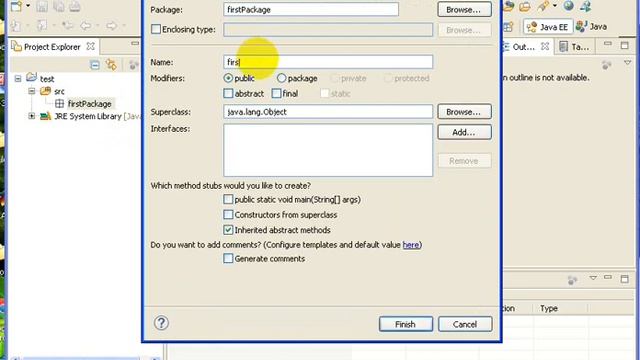This screenshot has width=640, height=360.
Task: Collapse All in Project Explorer toolbar
Action: (x=95, y=65)
